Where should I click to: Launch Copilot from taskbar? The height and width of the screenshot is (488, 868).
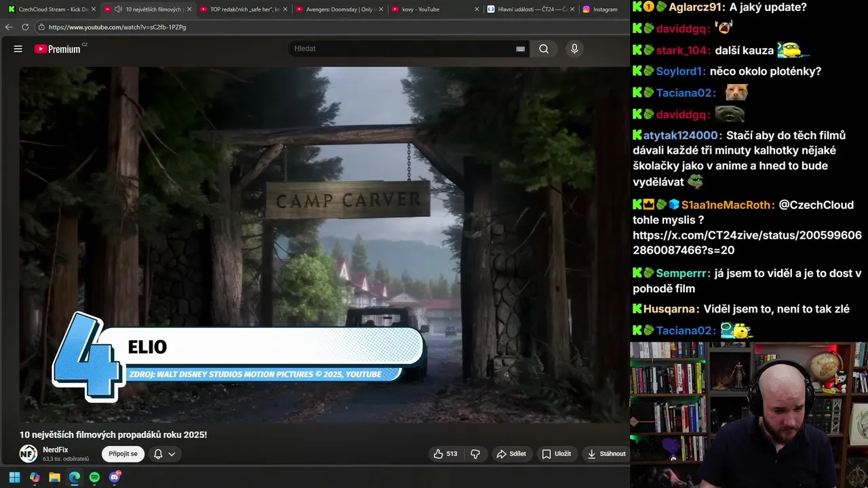coord(35,477)
